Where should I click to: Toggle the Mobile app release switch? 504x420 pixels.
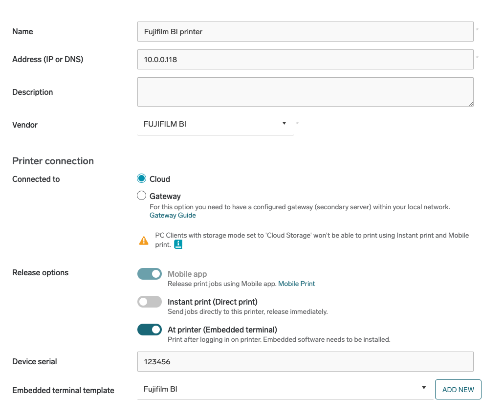click(150, 274)
